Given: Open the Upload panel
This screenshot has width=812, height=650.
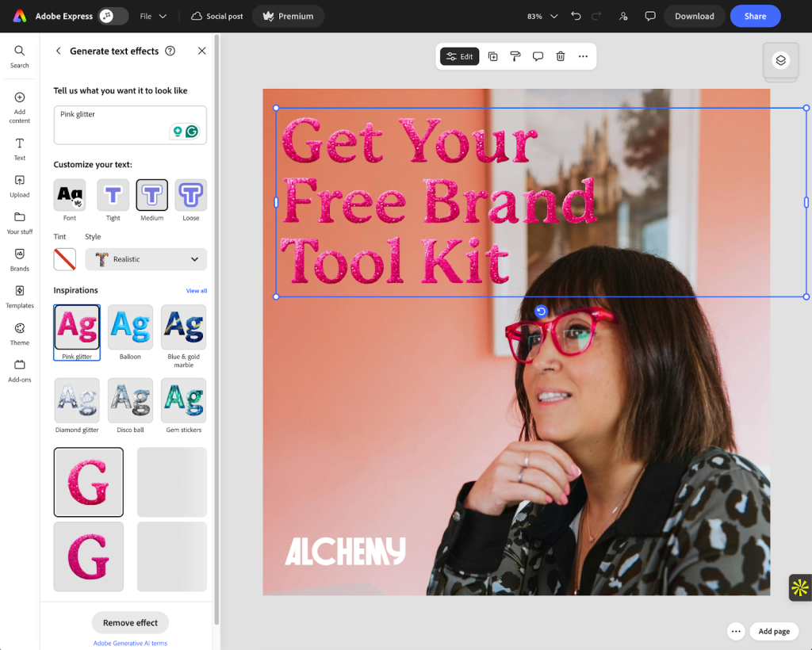Looking at the screenshot, I should coord(19,185).
